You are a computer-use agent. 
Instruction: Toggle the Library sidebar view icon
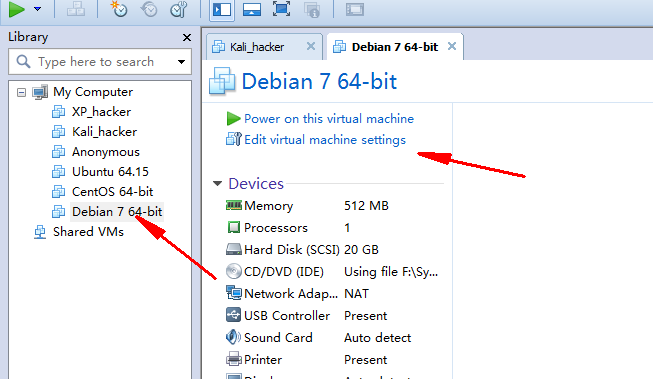tap(222, 9)
